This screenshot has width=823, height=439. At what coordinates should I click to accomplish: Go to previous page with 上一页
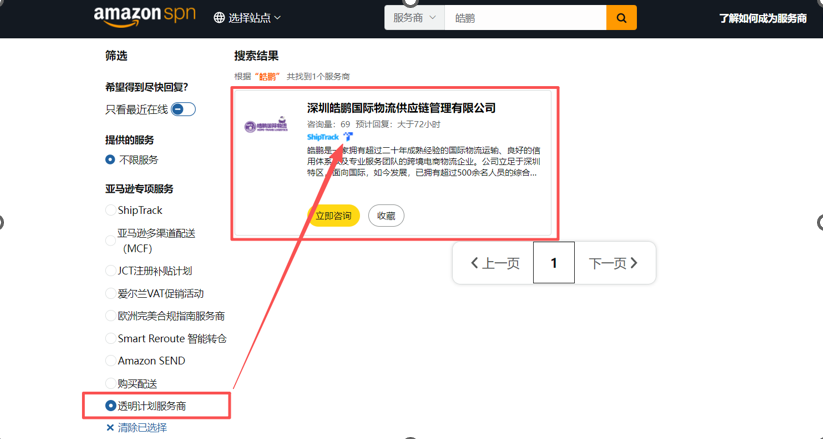click(x=494, y=263)
